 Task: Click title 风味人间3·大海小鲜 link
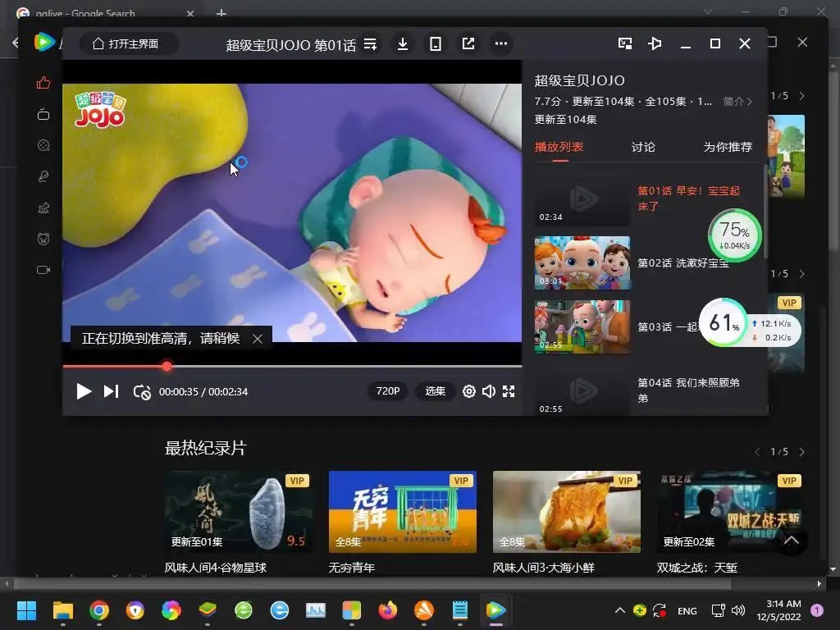(x=543, y=568)
